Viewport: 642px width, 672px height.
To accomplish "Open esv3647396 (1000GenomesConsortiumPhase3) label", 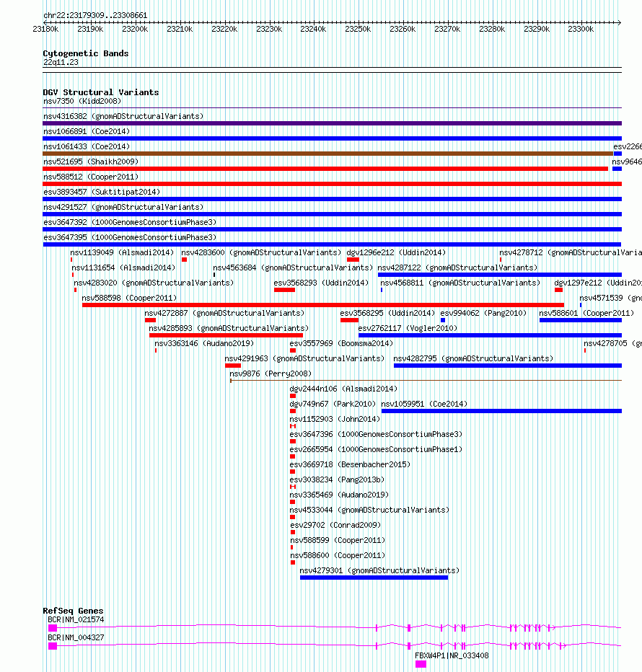I will click(x=376, y=434).
